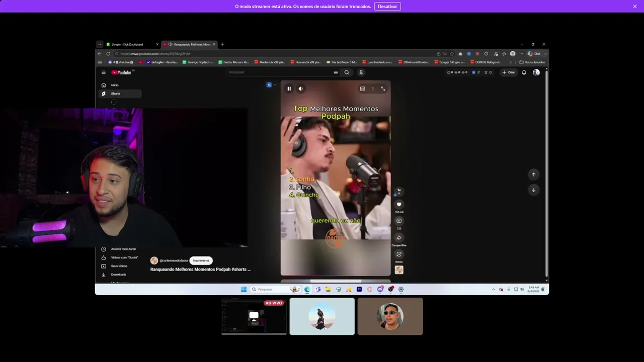Open the Criar create menu
Screen dimensions: 644x362
pyautogui.click(x=509, y=72)
